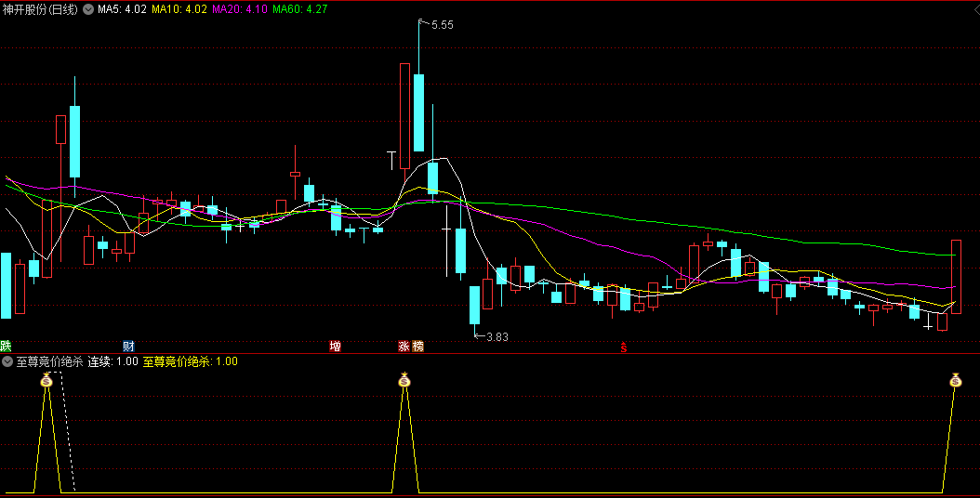
Task: Click the 神开股份(日线) stock title
Action: (40, 9)
